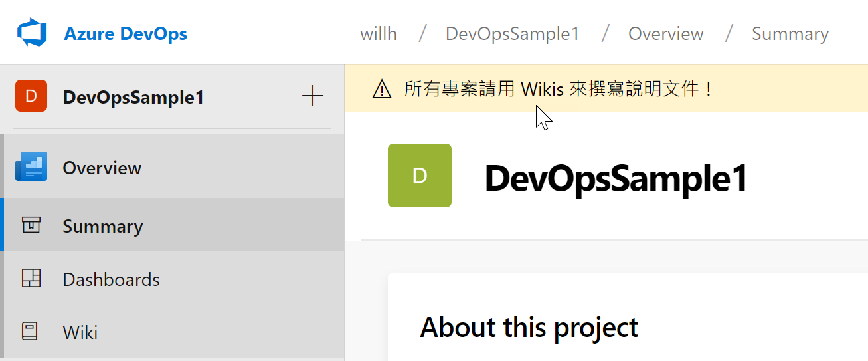
Task: Open DevOpsSample1 project name in sidebar
Action: coord(133,97)
